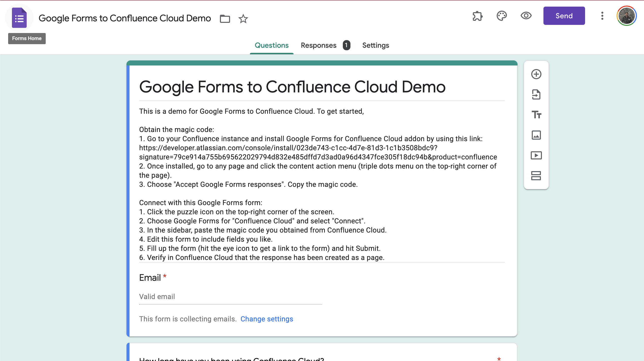
Task: Click the Add video icon
Action: (x=536, y=155)
